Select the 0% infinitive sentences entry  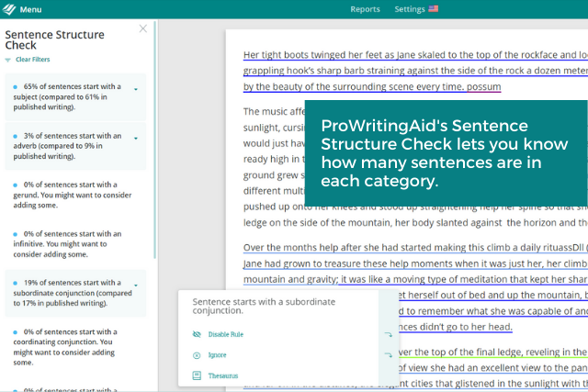75,244
